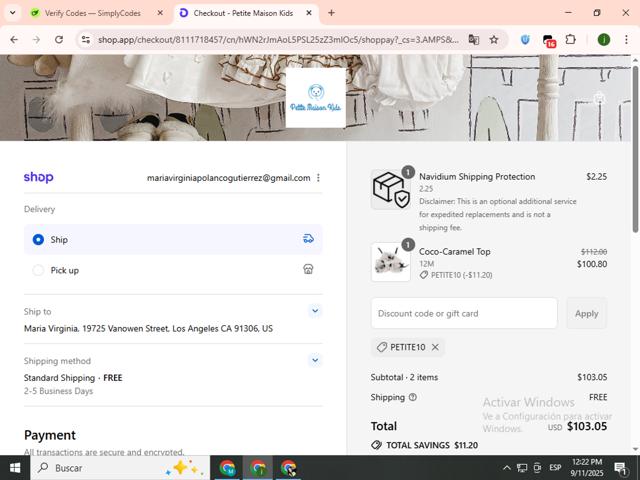Viewport: 640px width, 480px height.
Task: Close the Checkout tab
Action: click(309, 13)
